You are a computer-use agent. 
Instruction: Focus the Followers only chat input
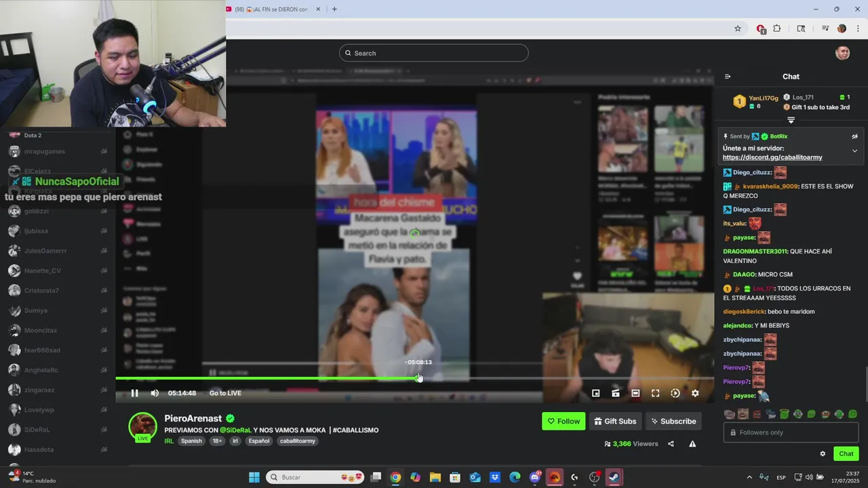click(791, 432)
